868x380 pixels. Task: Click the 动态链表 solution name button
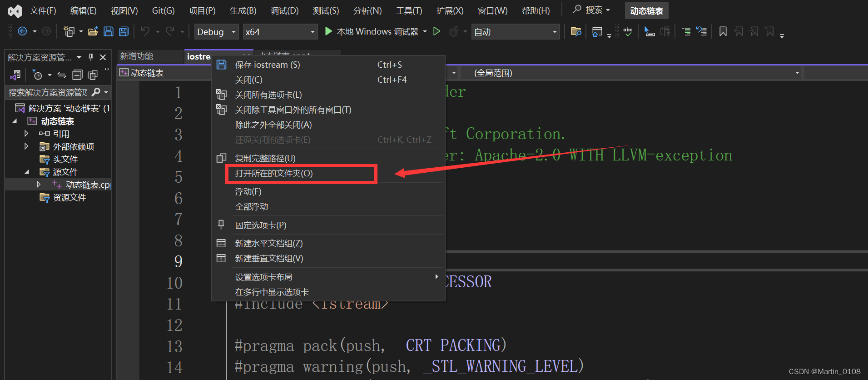[646, 10]
